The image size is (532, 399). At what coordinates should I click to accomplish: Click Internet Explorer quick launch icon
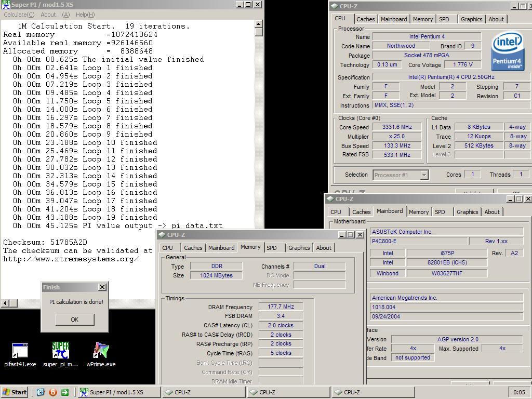(41, 392)
